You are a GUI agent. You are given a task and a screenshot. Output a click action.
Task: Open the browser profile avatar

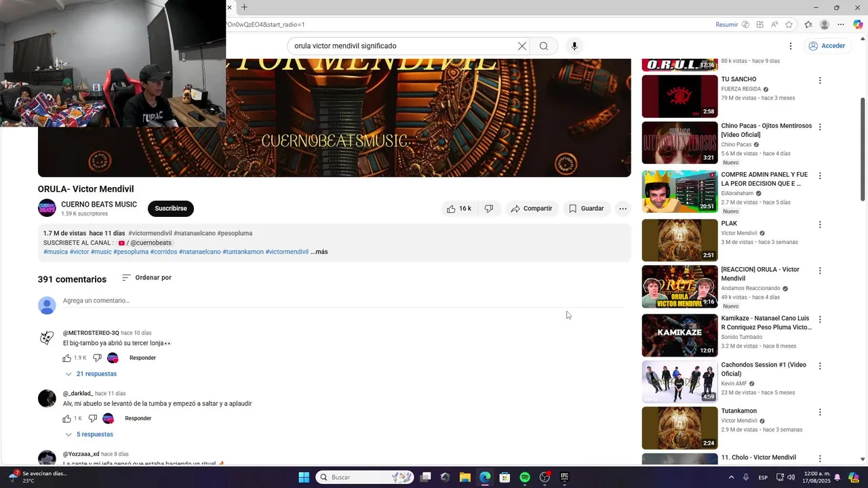tap(825, 24)
